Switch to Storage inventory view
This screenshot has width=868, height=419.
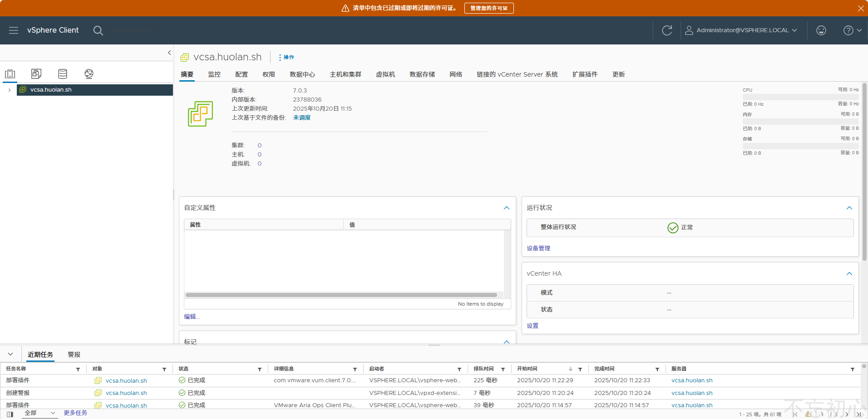[63, 74]
